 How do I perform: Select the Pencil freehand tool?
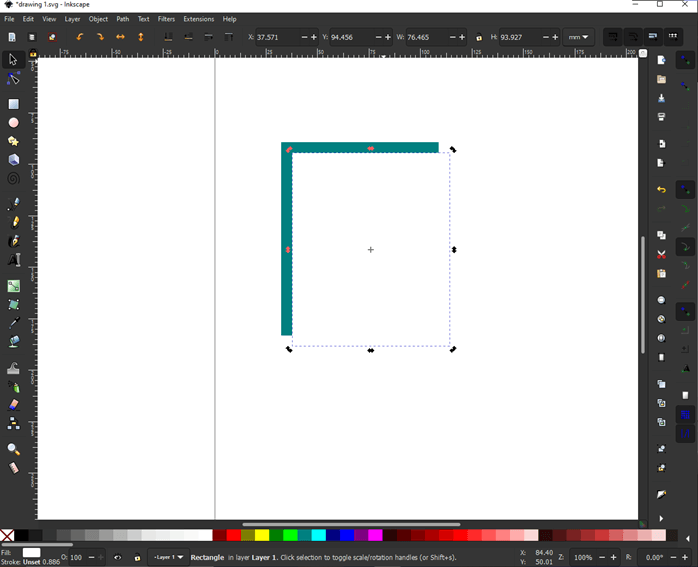click(13, 222)
